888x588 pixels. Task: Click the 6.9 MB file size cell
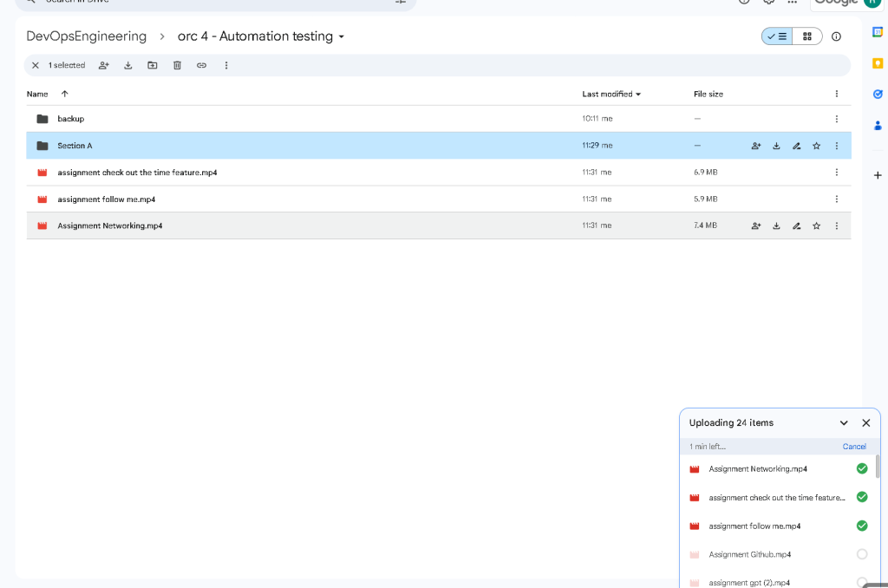click(705, 173)
